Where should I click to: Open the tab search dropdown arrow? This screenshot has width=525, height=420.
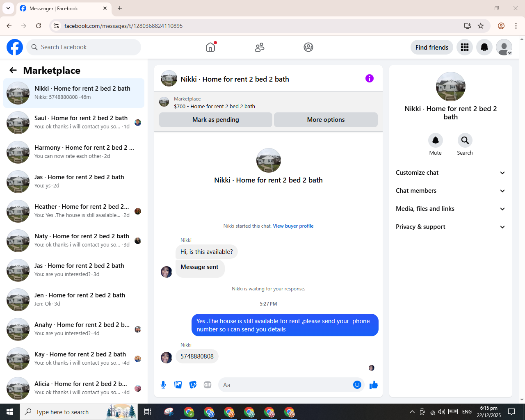(8, 8)
